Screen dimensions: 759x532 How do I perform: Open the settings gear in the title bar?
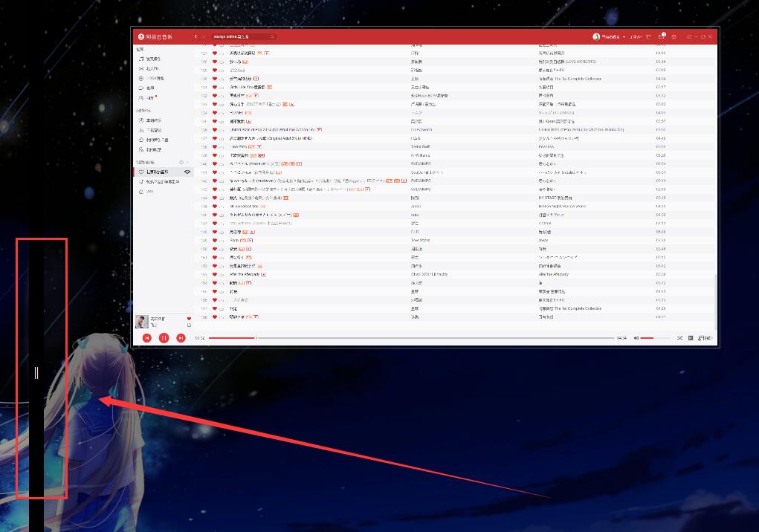click(x=674, y=36)
